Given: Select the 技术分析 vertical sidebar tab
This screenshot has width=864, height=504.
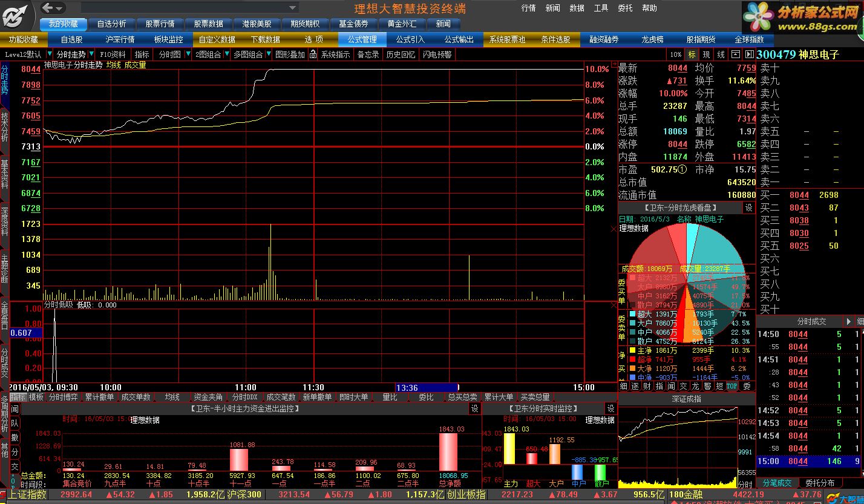Looking at the screenshot, I should [5, 126].
